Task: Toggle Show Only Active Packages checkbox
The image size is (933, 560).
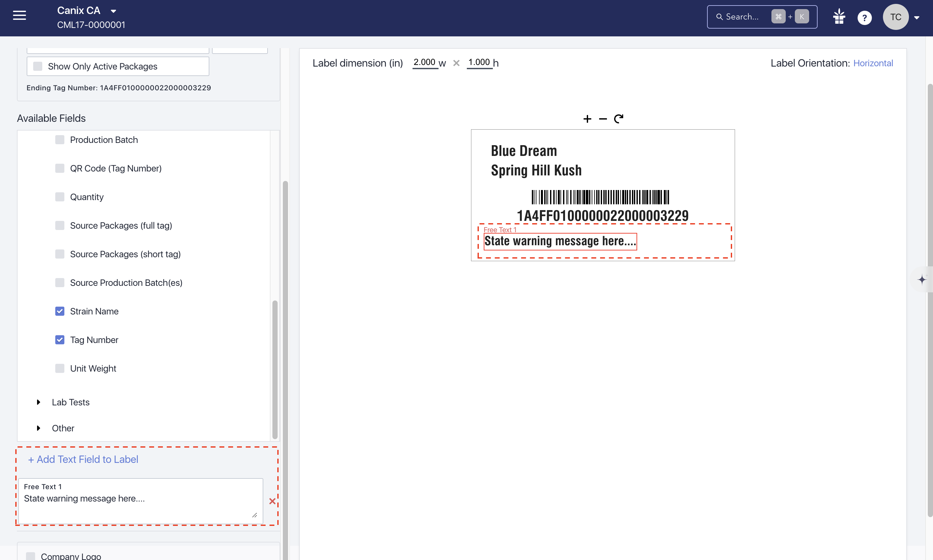Action: [x=38, y=66]
